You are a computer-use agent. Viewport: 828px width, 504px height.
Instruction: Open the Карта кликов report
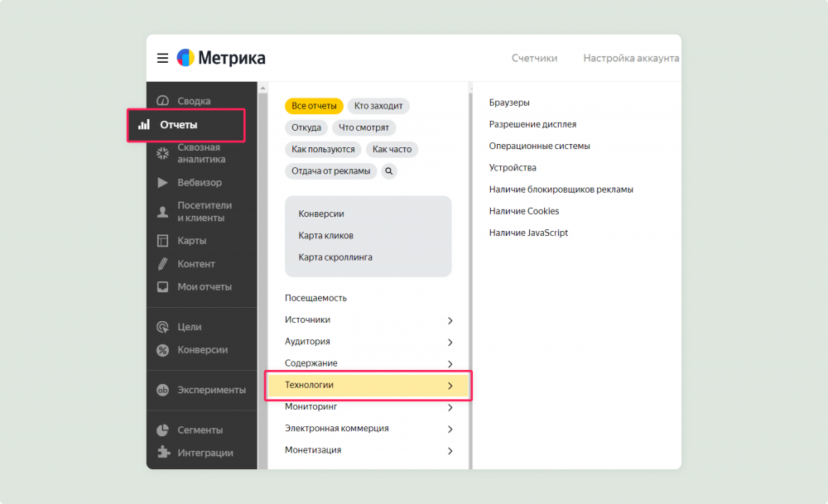(325, 235)
